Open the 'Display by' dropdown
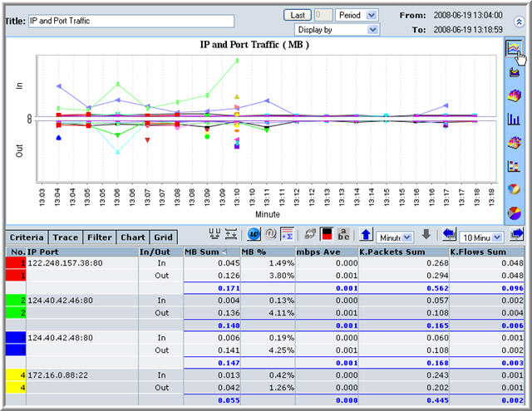The width and height of the screenshot is (532, 411). click(348, 29)
